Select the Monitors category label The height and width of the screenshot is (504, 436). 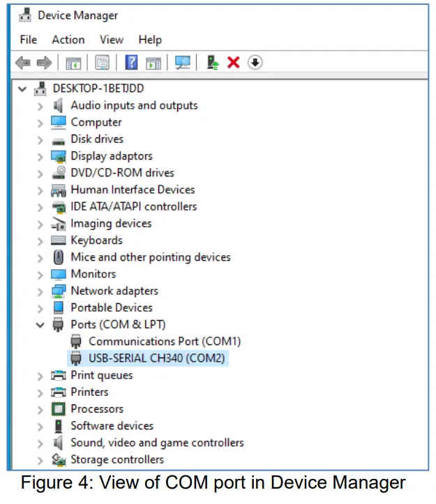(x=93, y=274)
